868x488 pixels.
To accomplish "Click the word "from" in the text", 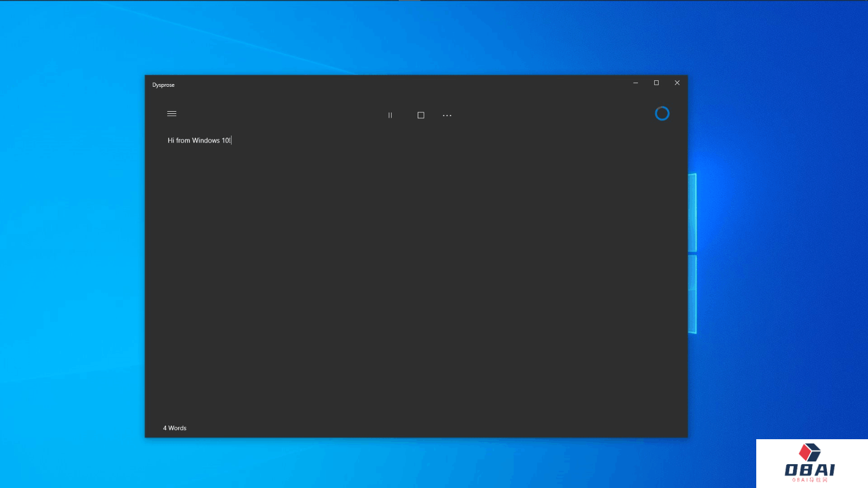I will [x=183, y=140].
